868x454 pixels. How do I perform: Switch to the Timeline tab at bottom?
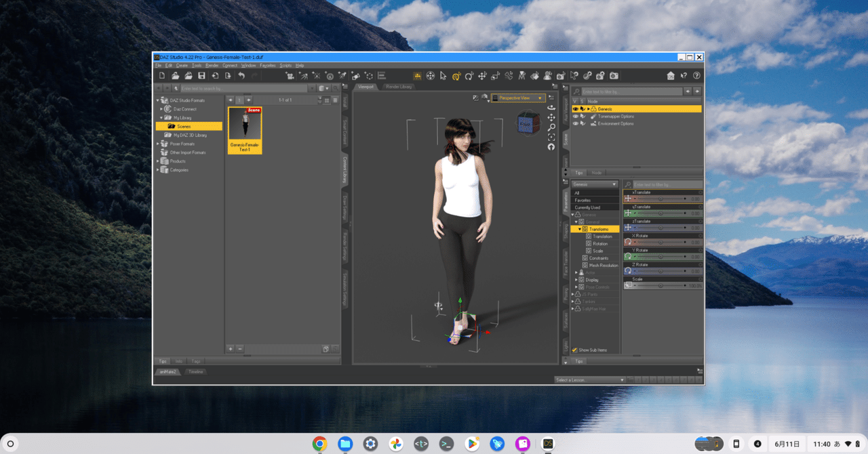click(x=195, y=371)
